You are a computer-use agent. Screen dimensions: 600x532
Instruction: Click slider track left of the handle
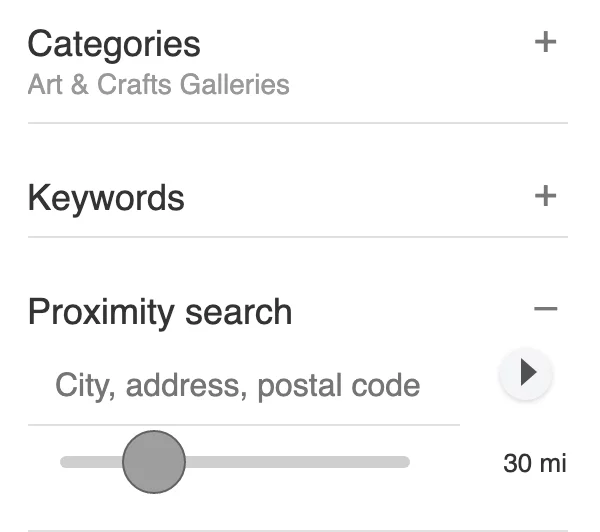pyautogui.click(x=90, y=462)
